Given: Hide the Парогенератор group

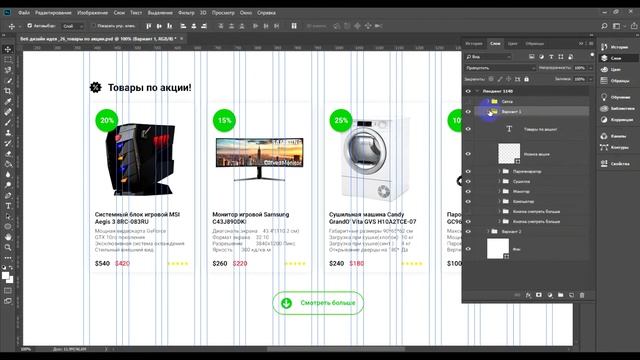Looking at the screenshot, I should 468,171.
